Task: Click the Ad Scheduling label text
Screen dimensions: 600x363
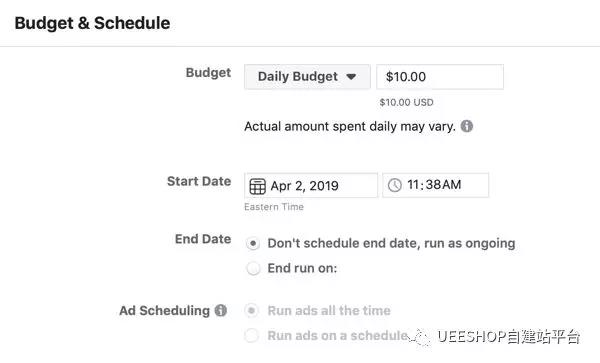Action: point(165,311)
